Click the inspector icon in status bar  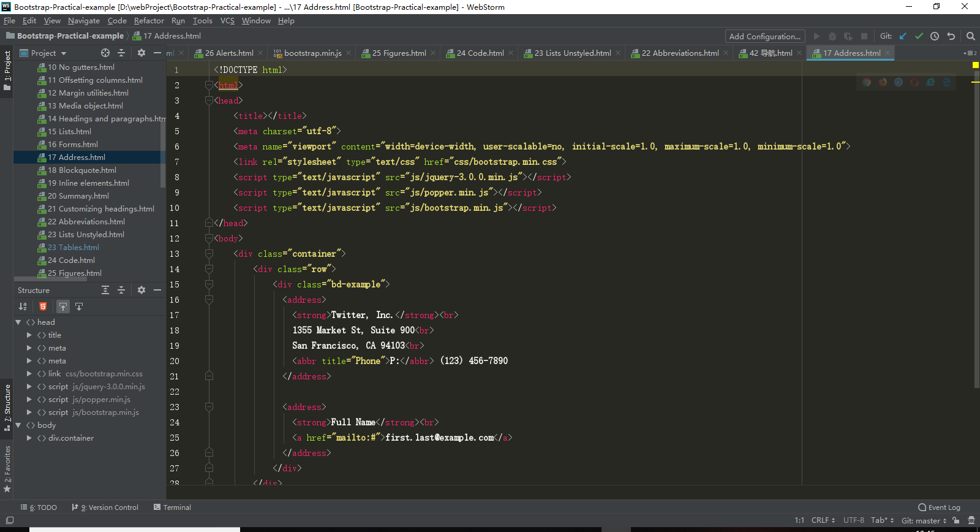point(971,520)
